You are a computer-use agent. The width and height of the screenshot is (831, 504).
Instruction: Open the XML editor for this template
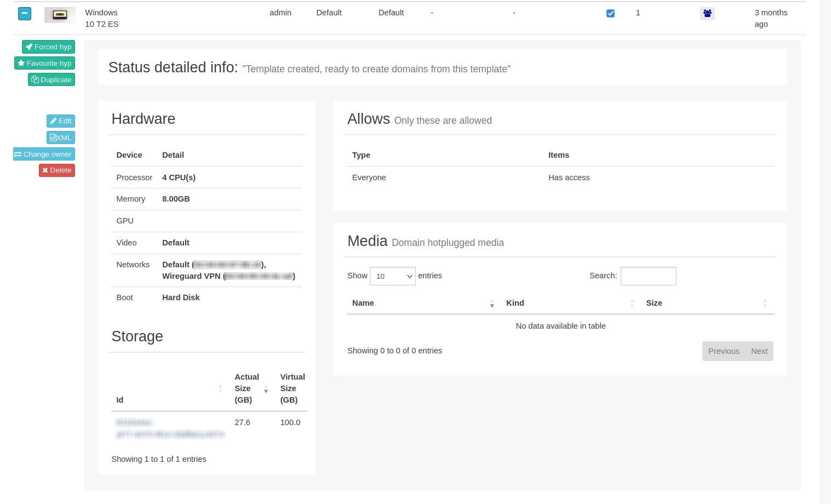(x=61, y=138)
